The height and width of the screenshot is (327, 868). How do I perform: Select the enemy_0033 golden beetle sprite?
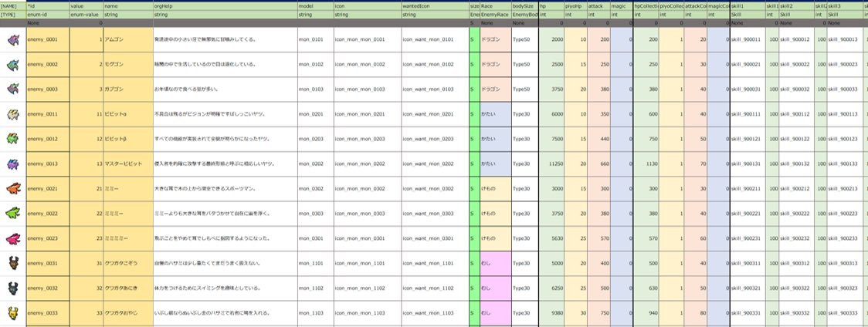pos(13,313)
